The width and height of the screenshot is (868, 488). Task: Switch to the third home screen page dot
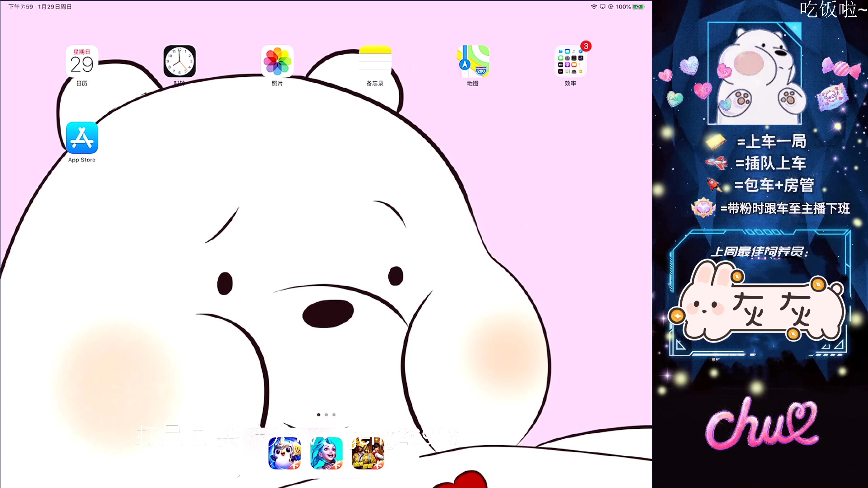(334, 415)
